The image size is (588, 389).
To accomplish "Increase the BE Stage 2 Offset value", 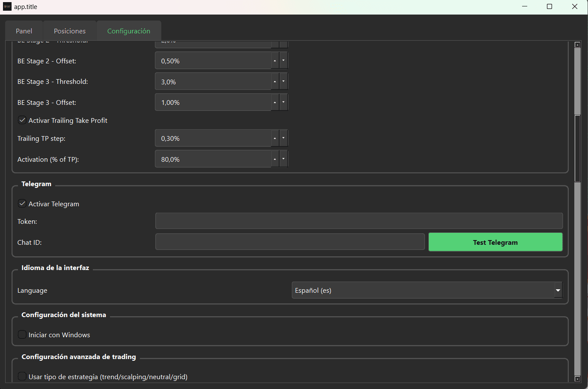I will click(x=275, y=61).
